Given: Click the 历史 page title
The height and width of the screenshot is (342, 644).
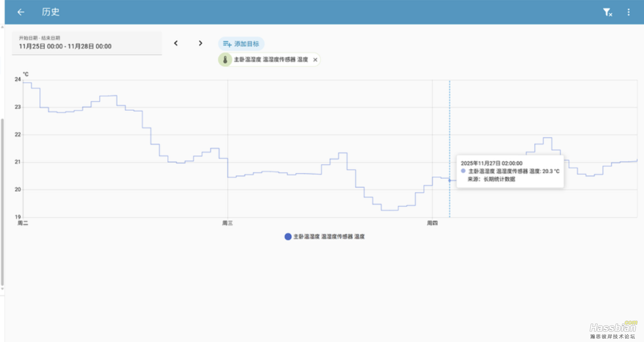Looking at the screenshot, I should click(51, 12).
